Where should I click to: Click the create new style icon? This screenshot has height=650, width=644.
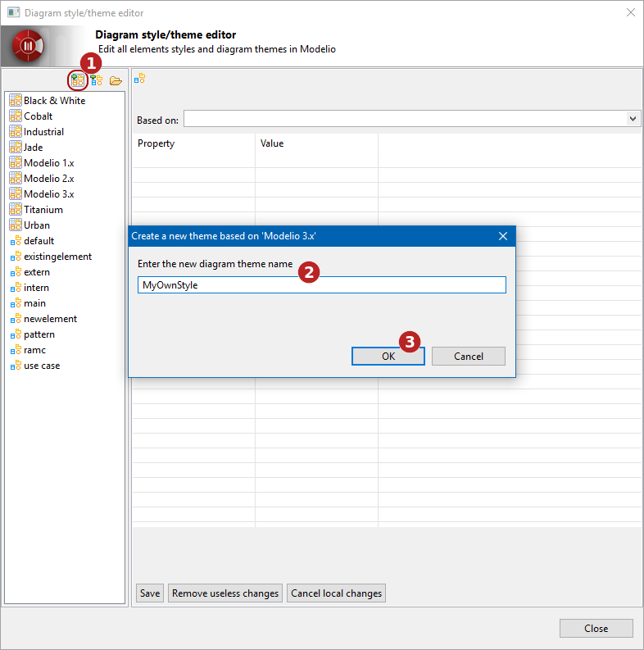[97, 80]
